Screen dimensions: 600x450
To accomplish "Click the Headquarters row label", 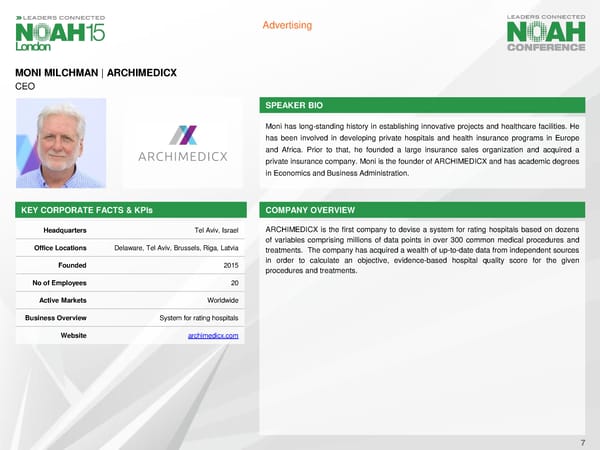I will (x=59, y=230).
